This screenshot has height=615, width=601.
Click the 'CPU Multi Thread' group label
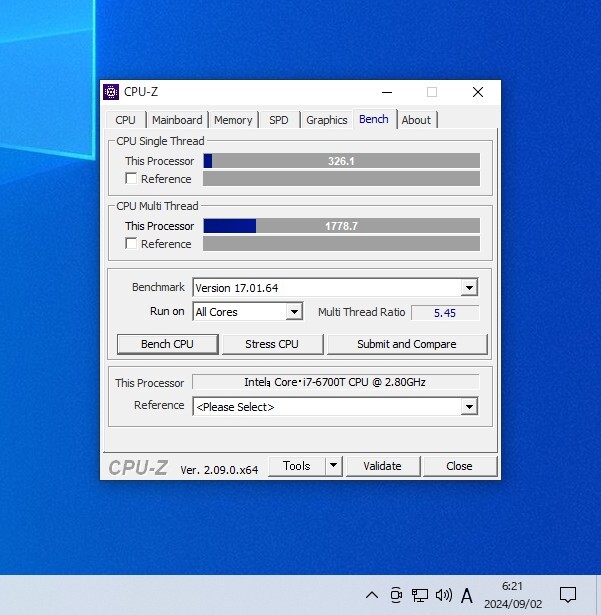coord(157,206)
